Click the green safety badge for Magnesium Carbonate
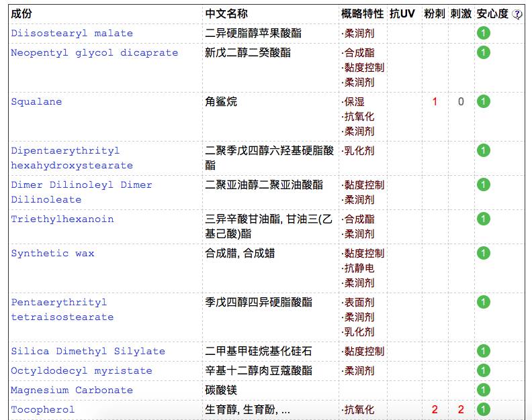Image resolution: width=532 pixels, height=420 pixels. (483, 390)
